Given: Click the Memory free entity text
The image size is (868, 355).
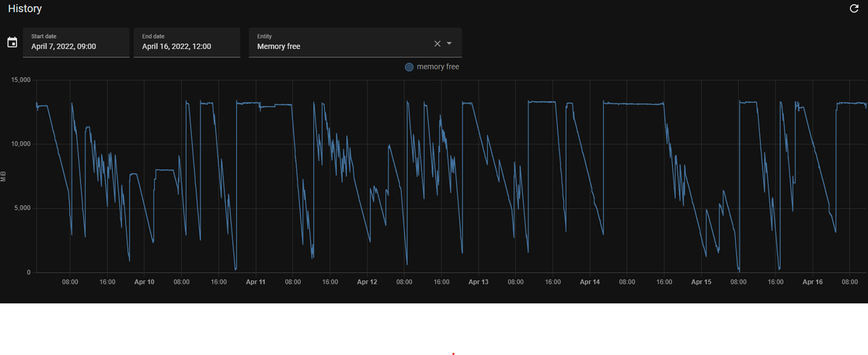Looking at the screenshot, I should coord(279,47).
